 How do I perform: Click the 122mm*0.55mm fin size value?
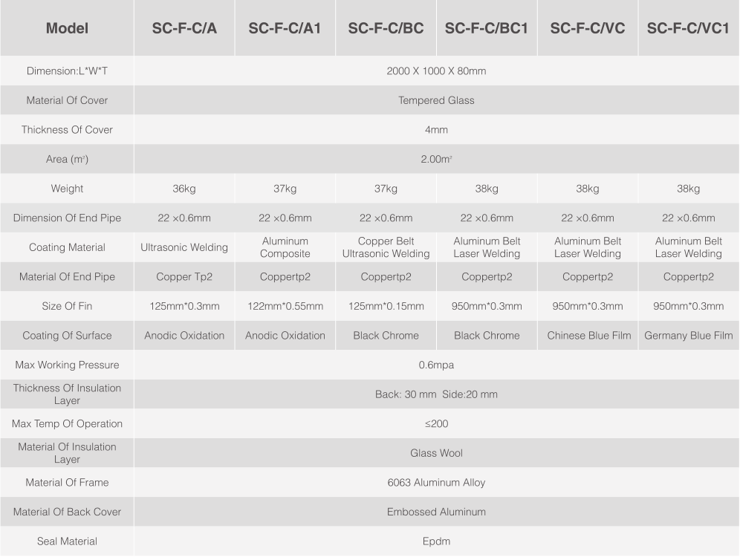(285, 306)
